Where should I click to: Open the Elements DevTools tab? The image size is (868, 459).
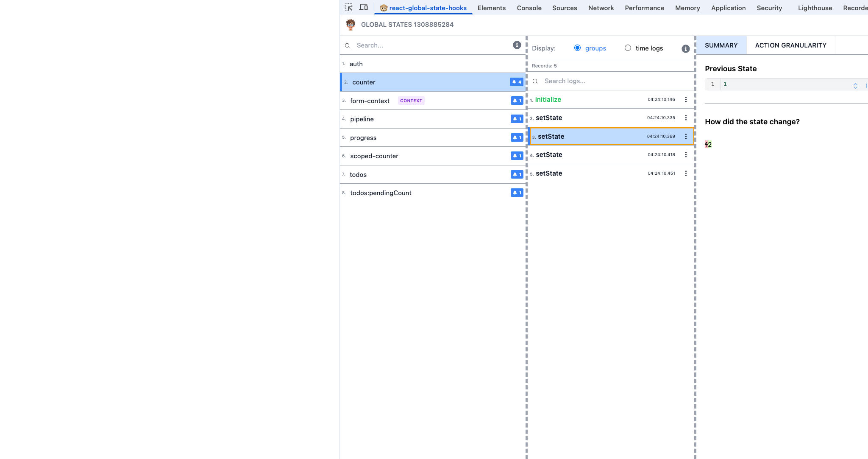(492, 8)
